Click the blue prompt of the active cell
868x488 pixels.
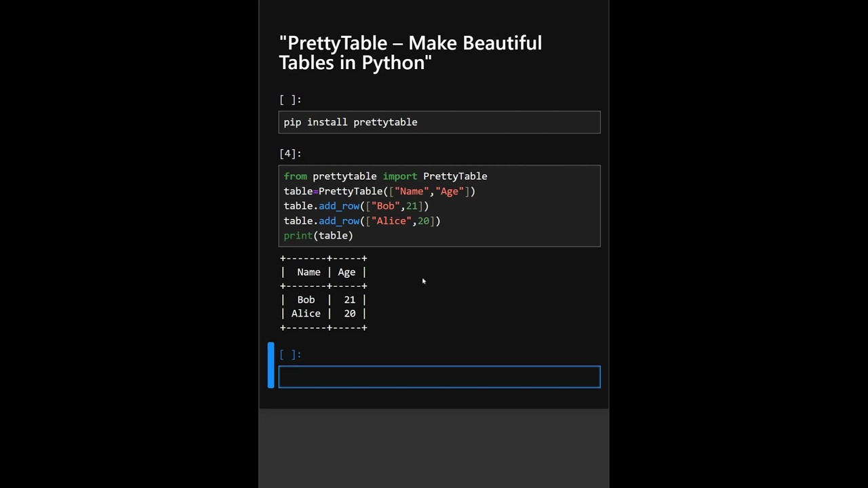290,354
